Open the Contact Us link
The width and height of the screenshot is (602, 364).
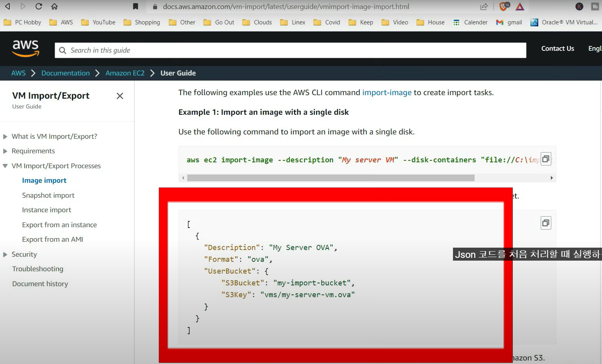558,48
